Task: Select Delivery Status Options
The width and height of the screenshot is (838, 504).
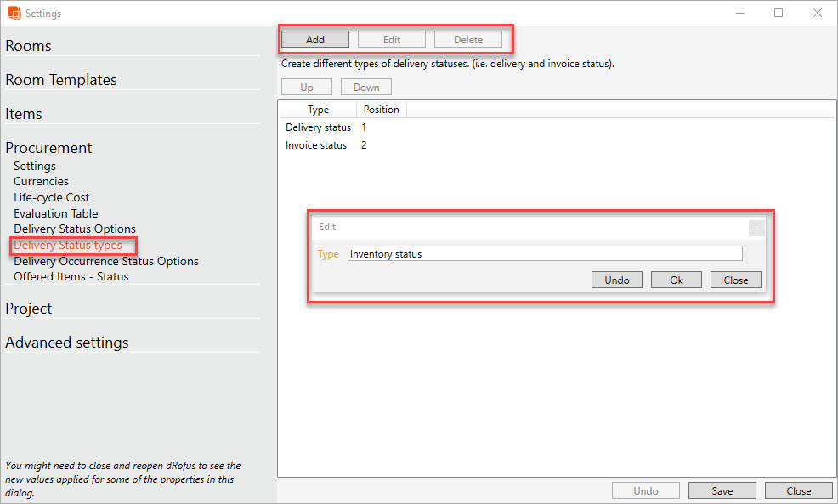Action: [x=75, y=229]
